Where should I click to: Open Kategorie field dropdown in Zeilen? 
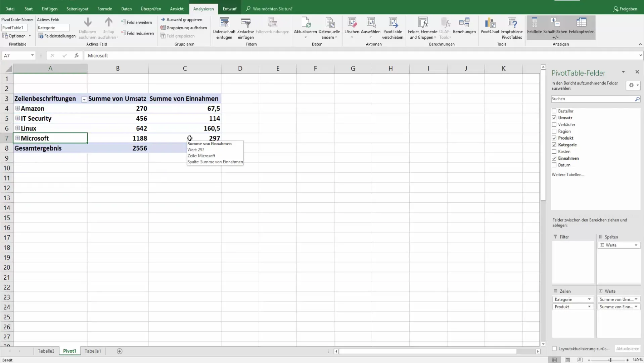[589, 299]
